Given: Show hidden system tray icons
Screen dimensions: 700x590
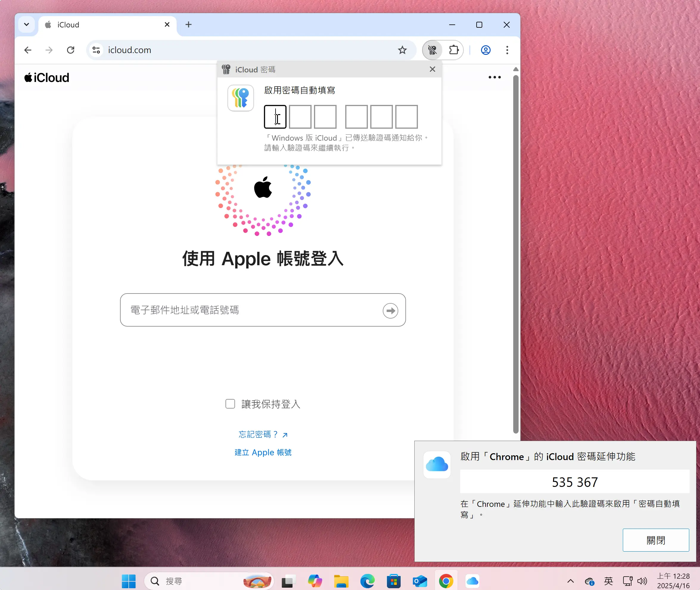Looking at the screenshot, I should click(571, 581).
